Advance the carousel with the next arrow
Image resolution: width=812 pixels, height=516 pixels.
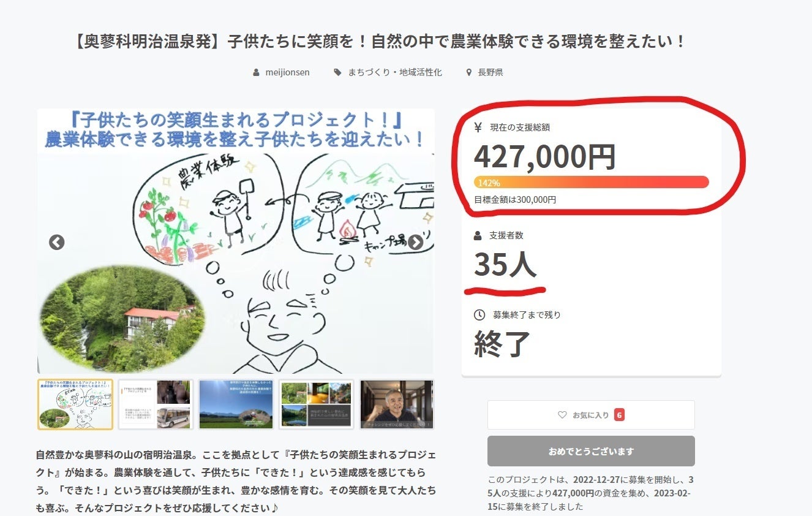(x=416, y=242)
